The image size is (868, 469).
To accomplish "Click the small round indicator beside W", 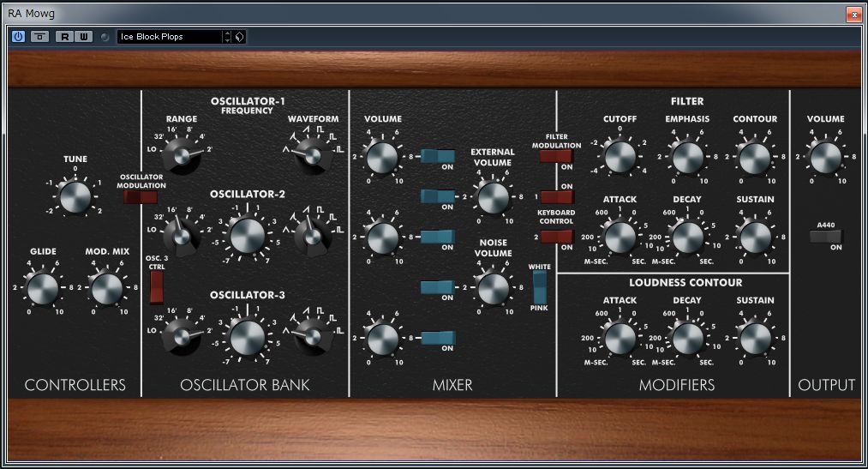I will coord(105,37).
